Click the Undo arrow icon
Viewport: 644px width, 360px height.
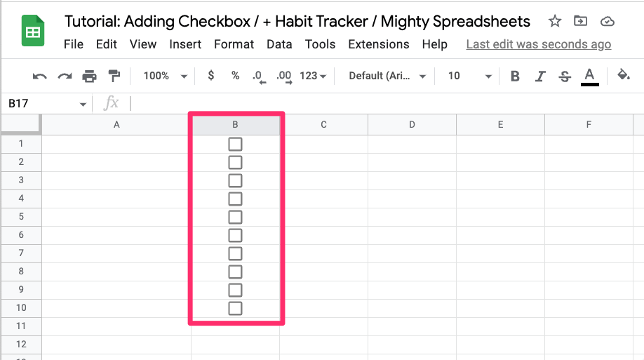(x=40, y=76)
